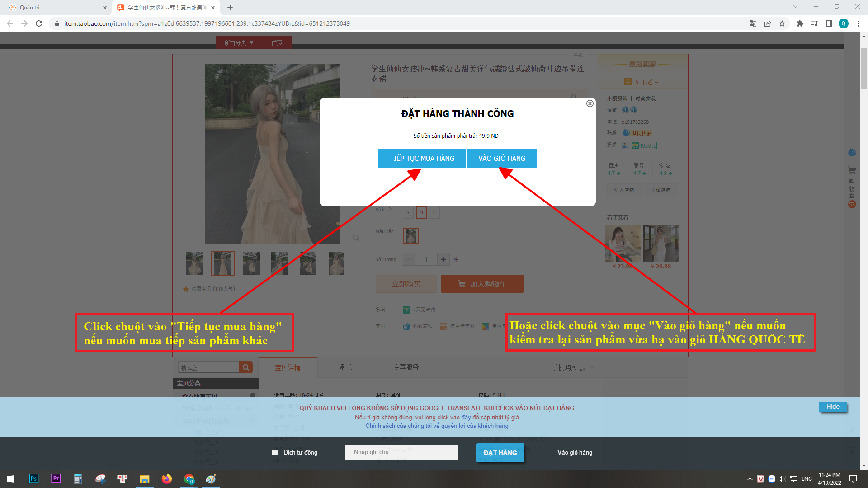The height and width of the screenshot is (488, 868).
Task: Expand the 手机购买 QR dropdown
Action: pyautogui.click(x=573, y=367)
